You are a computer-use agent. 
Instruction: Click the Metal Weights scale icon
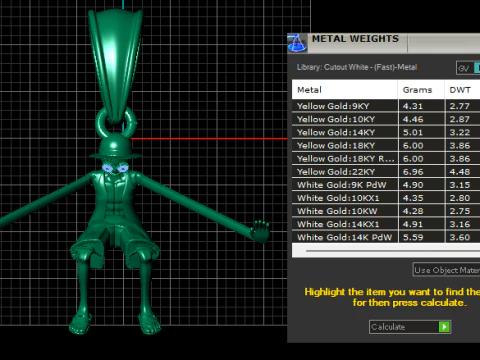[297, 43]
